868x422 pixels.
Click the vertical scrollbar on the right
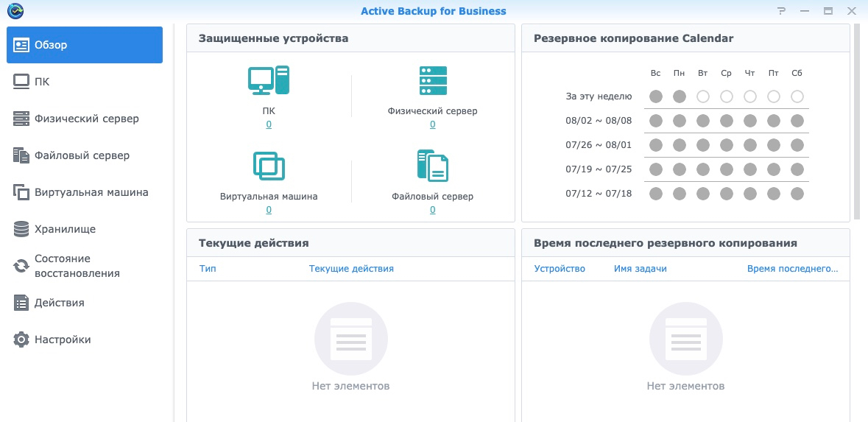click(856, 122)
